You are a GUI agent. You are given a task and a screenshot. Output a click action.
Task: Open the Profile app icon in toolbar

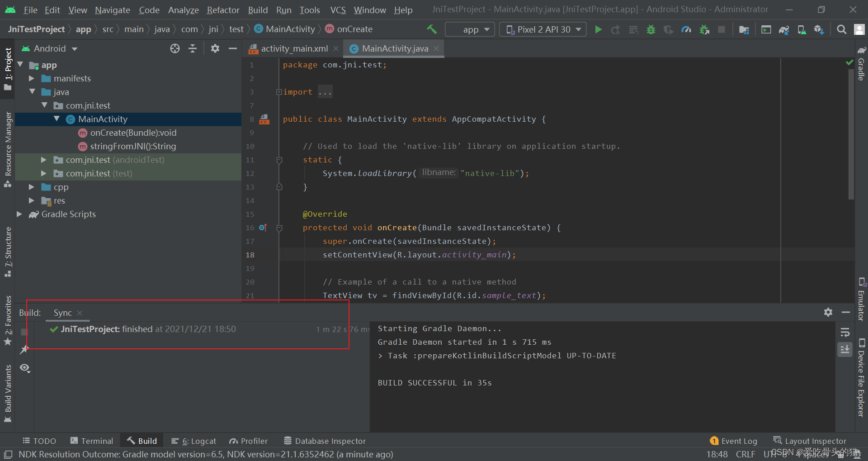pos(686,29)
